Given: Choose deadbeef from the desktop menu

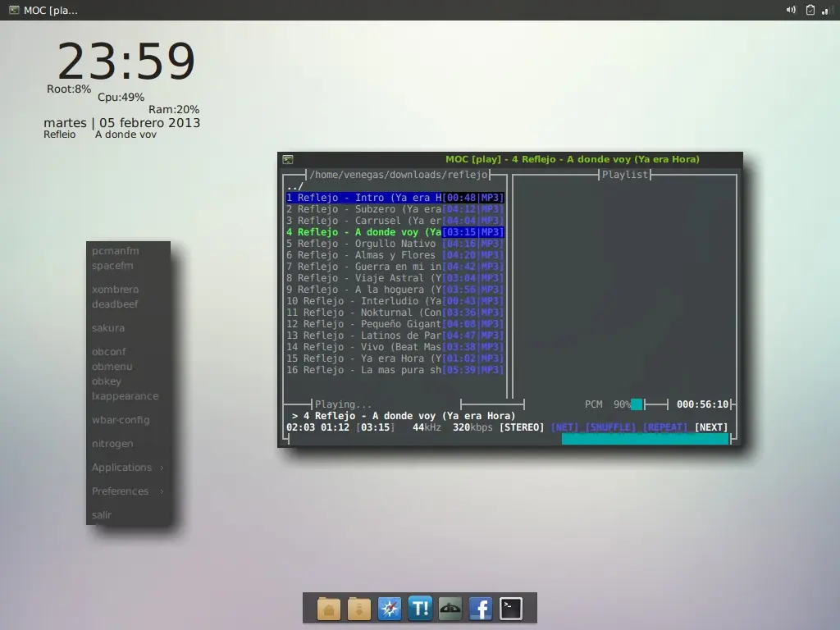Looking at the screenshot, I should click(115, 304).
